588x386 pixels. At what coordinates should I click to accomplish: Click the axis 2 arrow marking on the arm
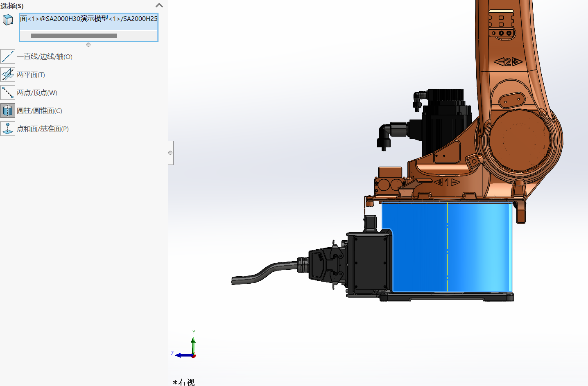[508, 62]
